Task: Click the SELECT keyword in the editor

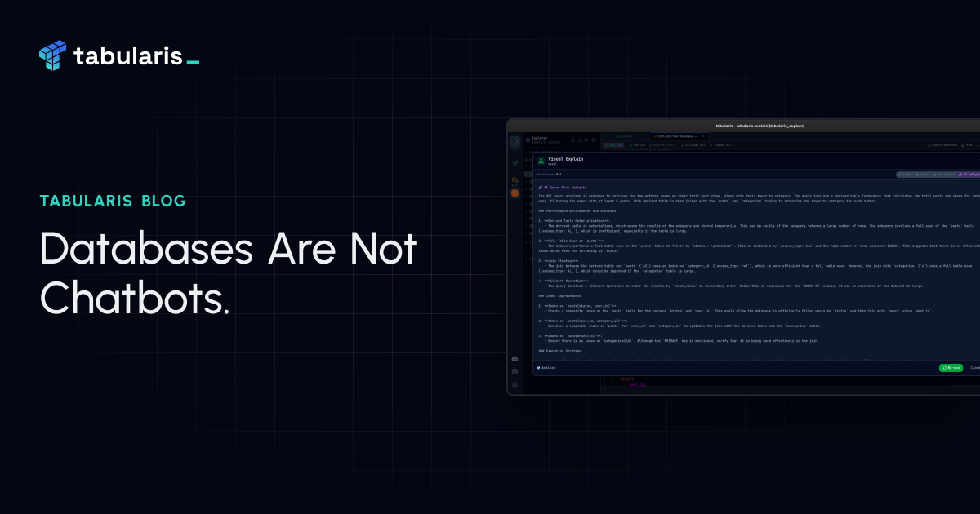Action: coord(626,379)
